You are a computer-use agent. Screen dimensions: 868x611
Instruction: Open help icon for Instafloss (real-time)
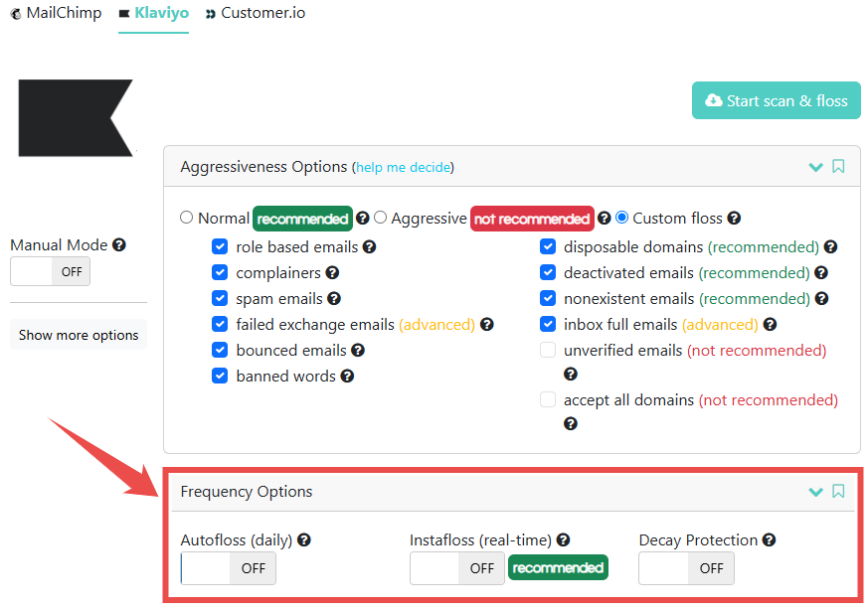point(563,539)
